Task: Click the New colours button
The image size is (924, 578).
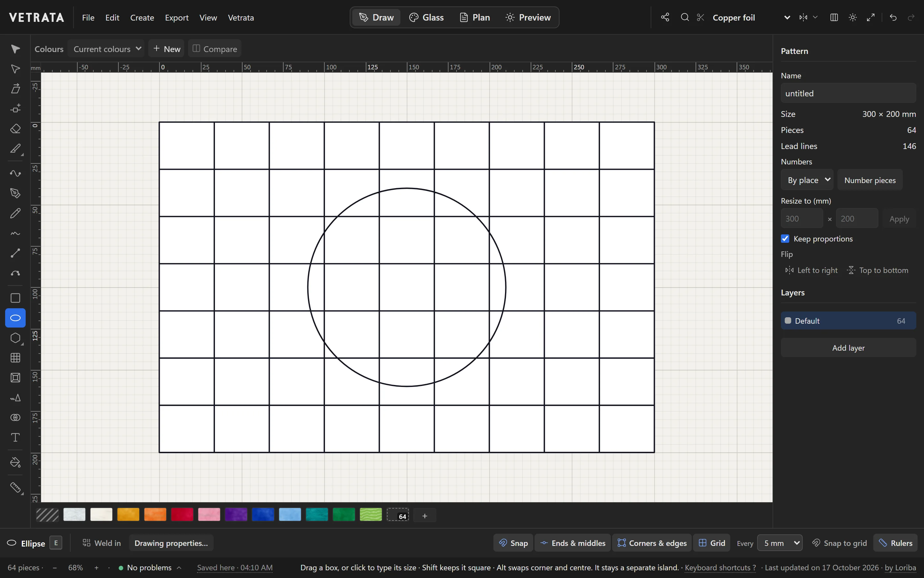Action: coord(167,48)
